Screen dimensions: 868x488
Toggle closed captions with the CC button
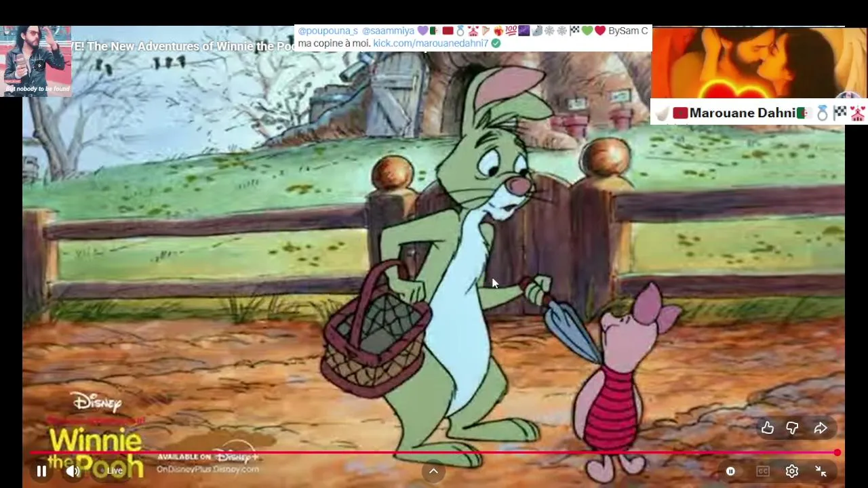(763, 471)
